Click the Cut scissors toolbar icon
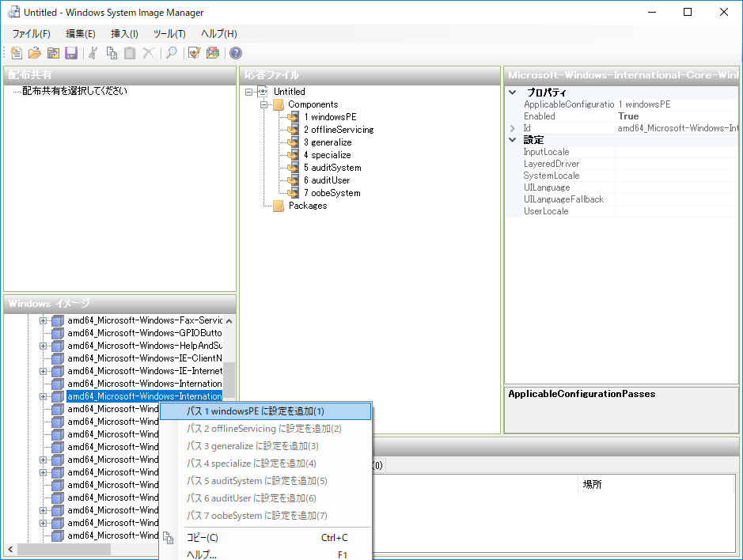Viewport: 743px width, 560px height. point(93,53)
